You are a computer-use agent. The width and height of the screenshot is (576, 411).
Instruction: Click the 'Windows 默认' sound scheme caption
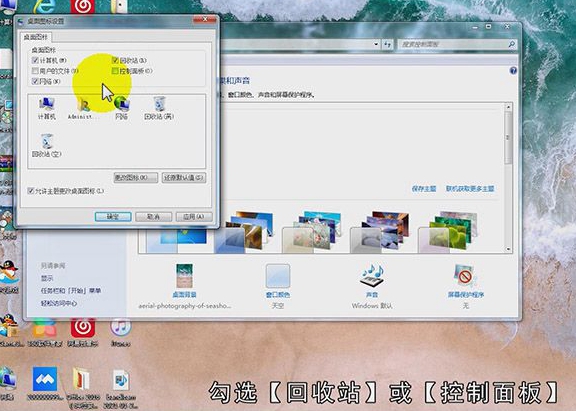(372, 306)
